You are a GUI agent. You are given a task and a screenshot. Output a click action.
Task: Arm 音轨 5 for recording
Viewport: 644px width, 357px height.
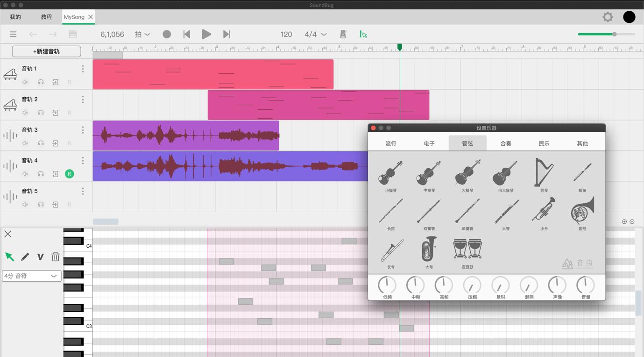70,205
